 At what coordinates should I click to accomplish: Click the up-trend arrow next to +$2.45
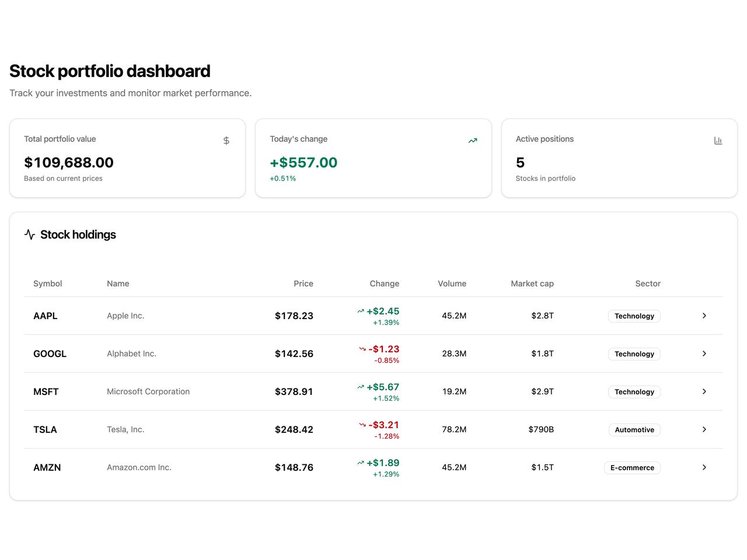click(x=361, y=311)
